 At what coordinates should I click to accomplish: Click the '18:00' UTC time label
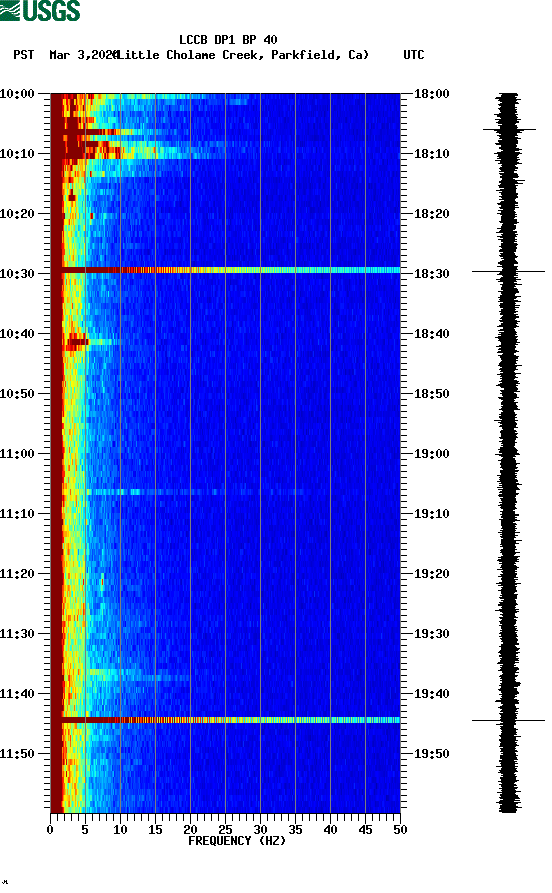(x=431, y=93)
